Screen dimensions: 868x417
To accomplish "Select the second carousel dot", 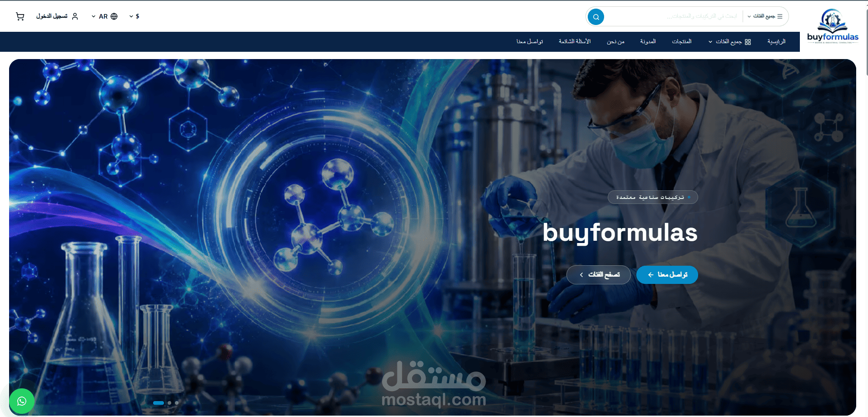I will click(169, 403).
